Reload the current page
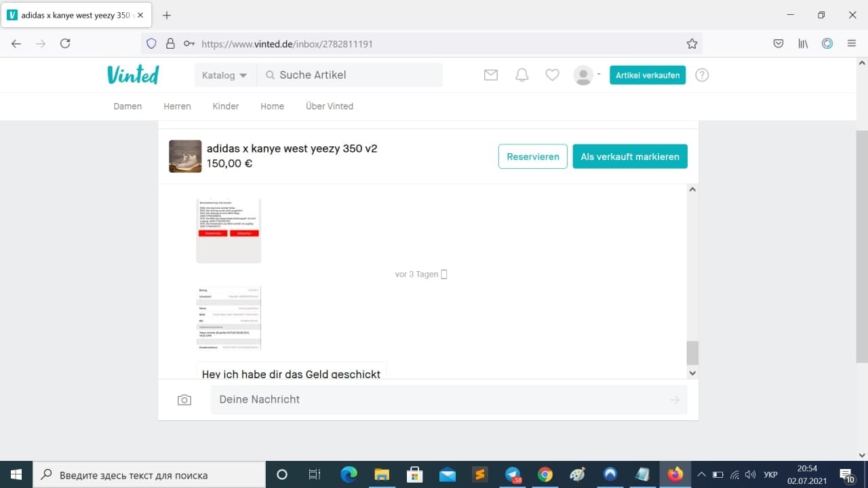The image size is (868, 488). point(65,43)
